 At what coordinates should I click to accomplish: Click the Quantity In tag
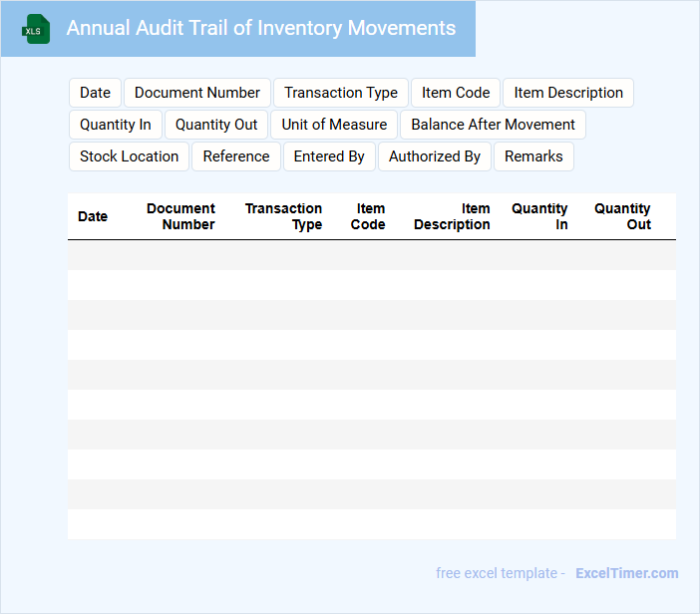(x=116, y=125)
